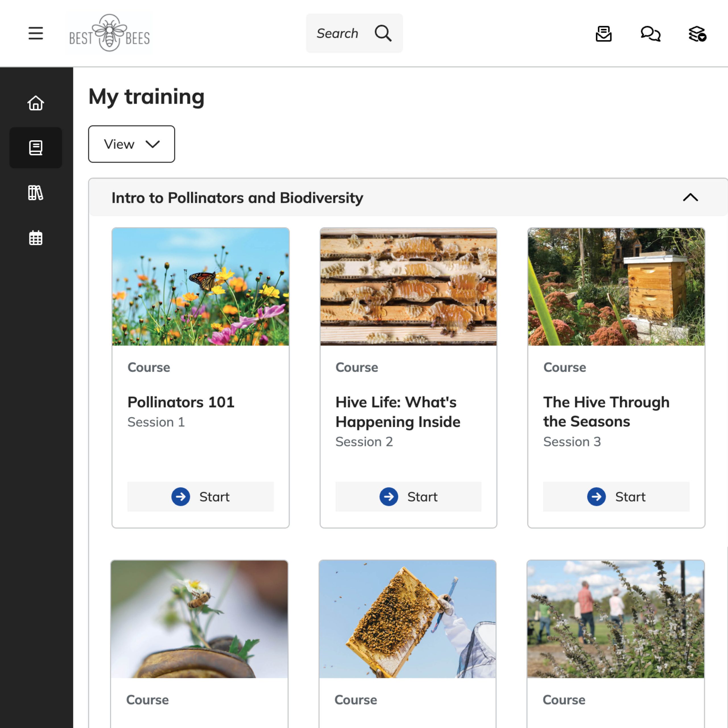Click the My training heading
Image resolution: width=728 pixels, height=728 pixels.
(x=146, y=97)
